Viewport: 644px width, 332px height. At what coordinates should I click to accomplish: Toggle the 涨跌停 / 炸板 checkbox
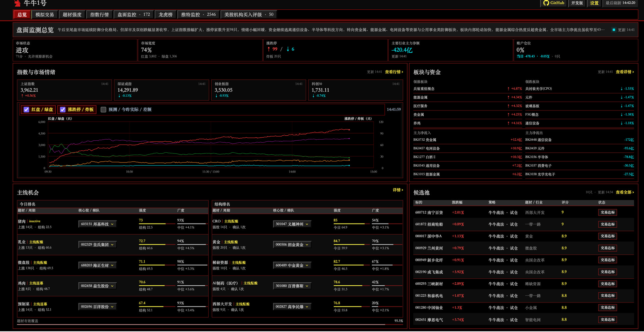[63, 110]
